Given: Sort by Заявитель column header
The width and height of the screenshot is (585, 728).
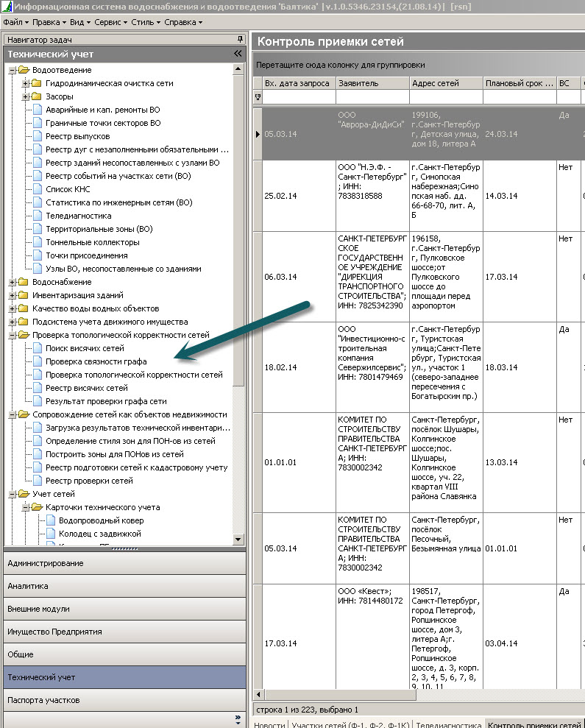Looking at the screenshot, I should click(372, 83).
